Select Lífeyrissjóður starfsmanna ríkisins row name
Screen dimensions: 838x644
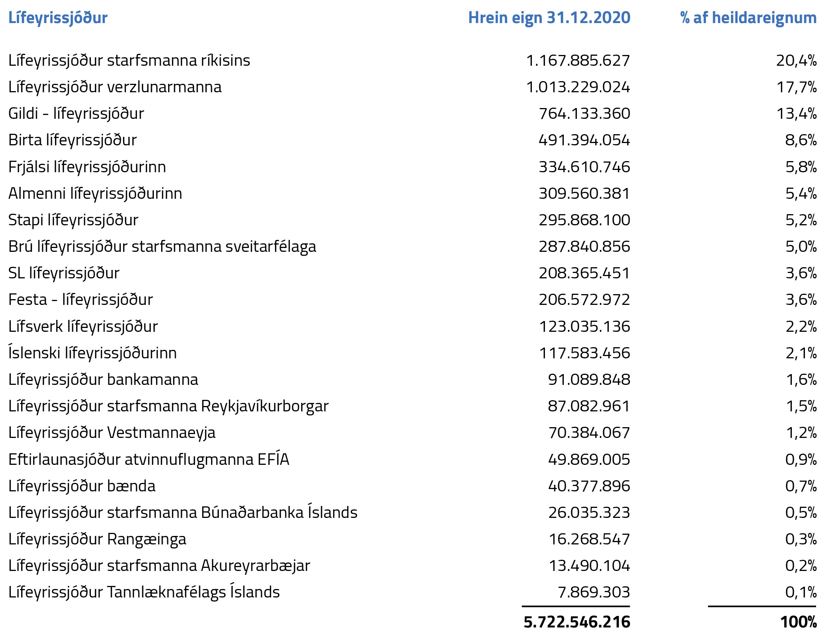(x=129, y=61)
